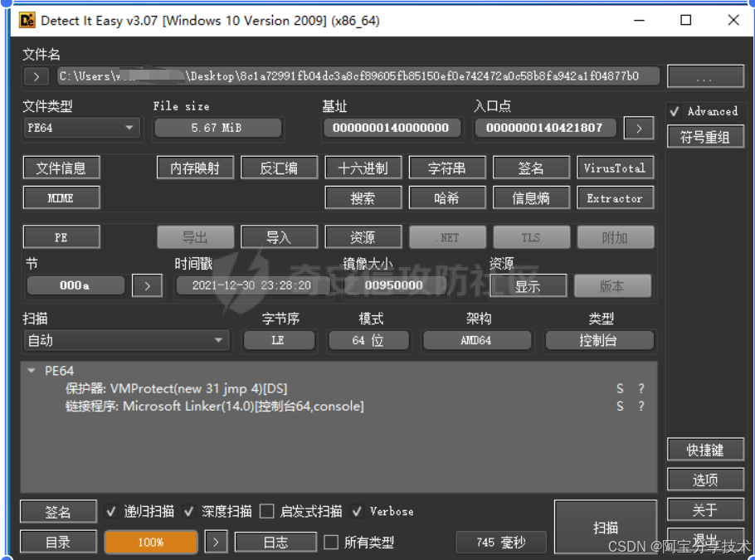The height and width of the screenshot is (560, 755).
Task: Click the 字节序 LE value
Action: point(278,340)
